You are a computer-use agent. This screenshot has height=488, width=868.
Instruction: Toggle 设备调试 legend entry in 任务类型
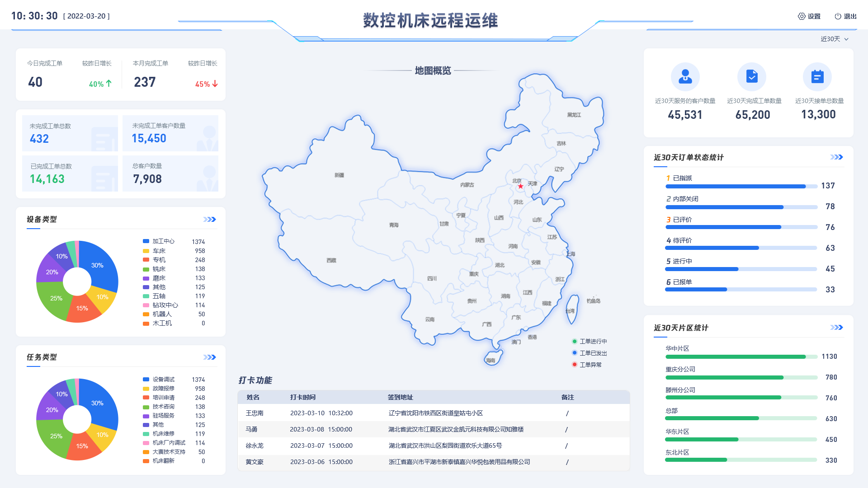click(x=163, y=380)
